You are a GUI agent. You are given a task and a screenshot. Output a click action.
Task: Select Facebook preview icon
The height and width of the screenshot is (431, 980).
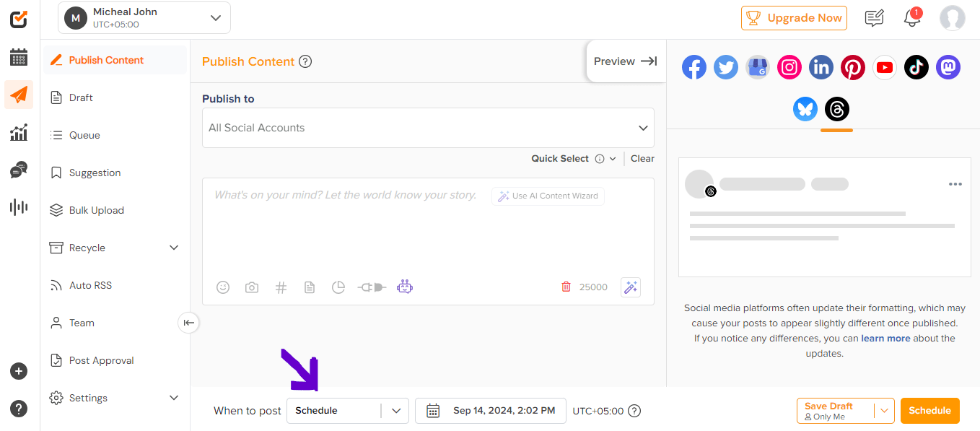694,68
